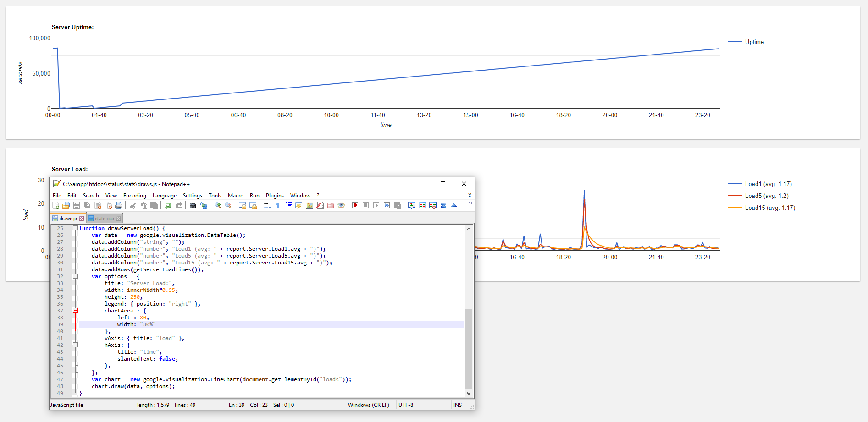Image resolution: width=868 pixels, height=422 pixels.
Task: Cut selection with the scissors icon
Action: pos(133,205)
